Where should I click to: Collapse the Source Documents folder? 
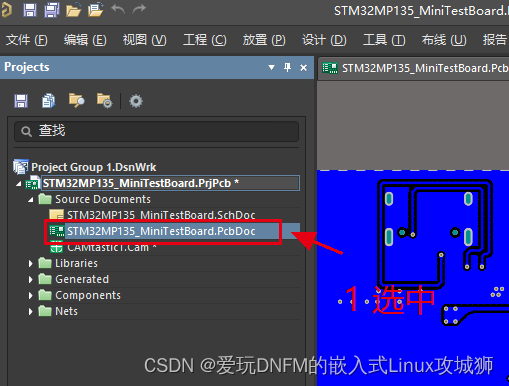point(31,200)
